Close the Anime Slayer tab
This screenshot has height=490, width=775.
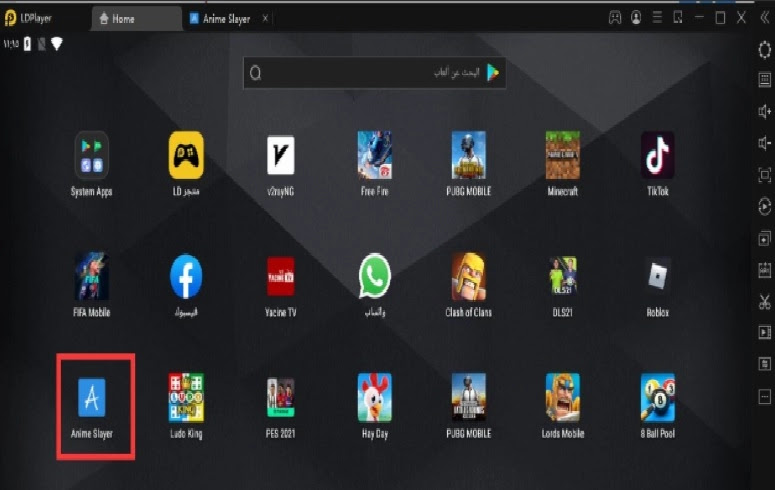coord(265,18)
